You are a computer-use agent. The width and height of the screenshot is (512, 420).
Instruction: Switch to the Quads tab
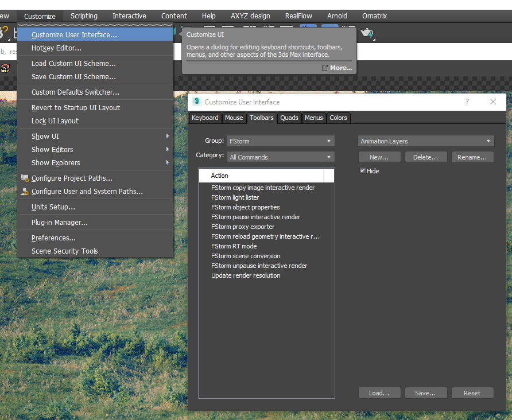(289, 118)
